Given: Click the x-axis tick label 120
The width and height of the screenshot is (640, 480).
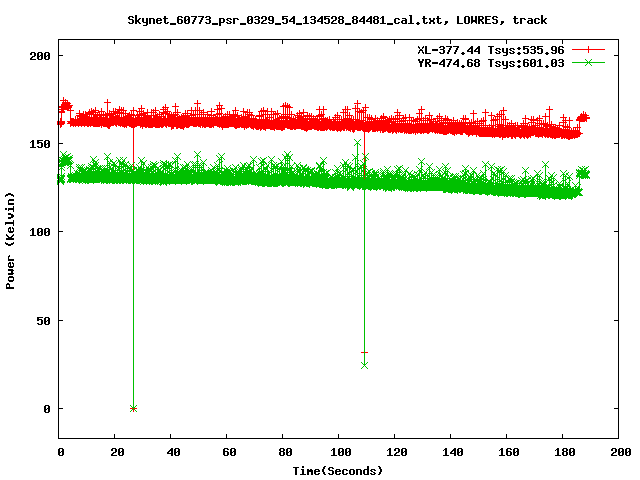Looking at the screenshot, I should (397, 452).
